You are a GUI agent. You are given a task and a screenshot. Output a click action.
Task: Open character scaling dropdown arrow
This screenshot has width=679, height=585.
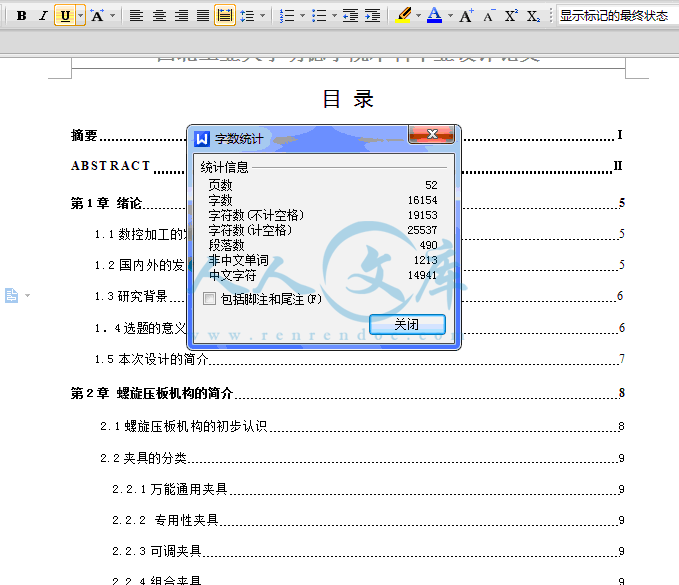[x=113, y=16]
